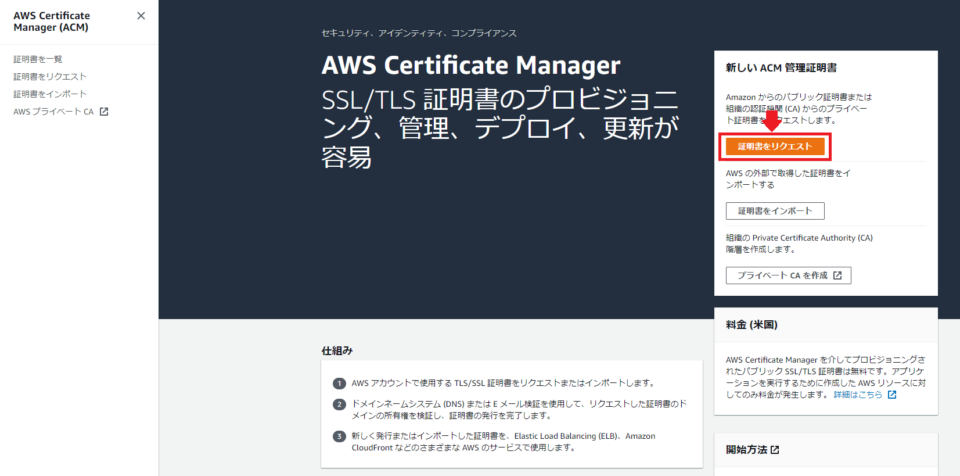Close the ACM side navigation panel
The image size is (960, 476).
tap(141, 16)
